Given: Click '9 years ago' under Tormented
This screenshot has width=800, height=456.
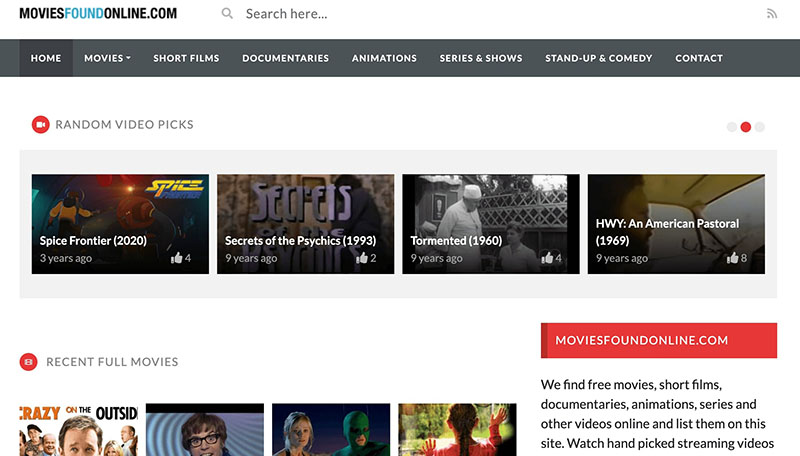Looking at the screenshot, I should (437, 258).
